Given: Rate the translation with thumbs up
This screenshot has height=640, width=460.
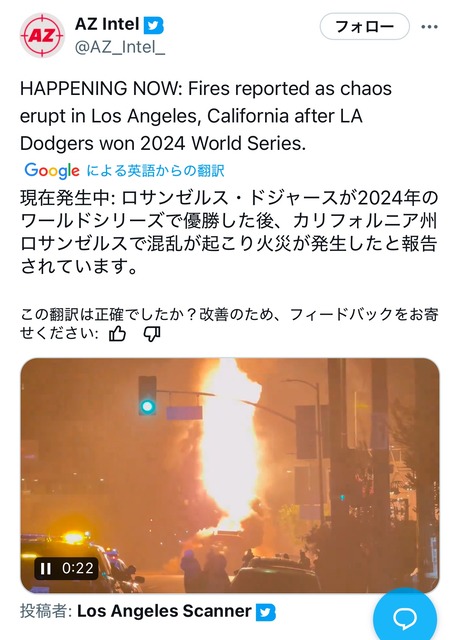Looking at the screenshot, I should [x=117, y=334].
